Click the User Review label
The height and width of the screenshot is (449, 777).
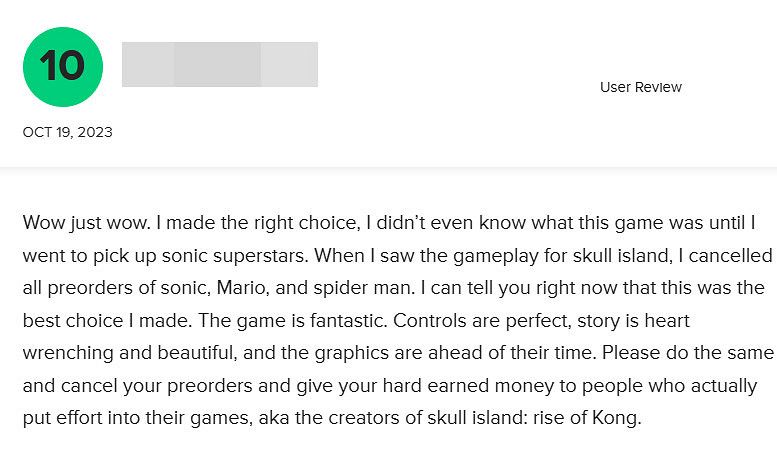point(640,87)
